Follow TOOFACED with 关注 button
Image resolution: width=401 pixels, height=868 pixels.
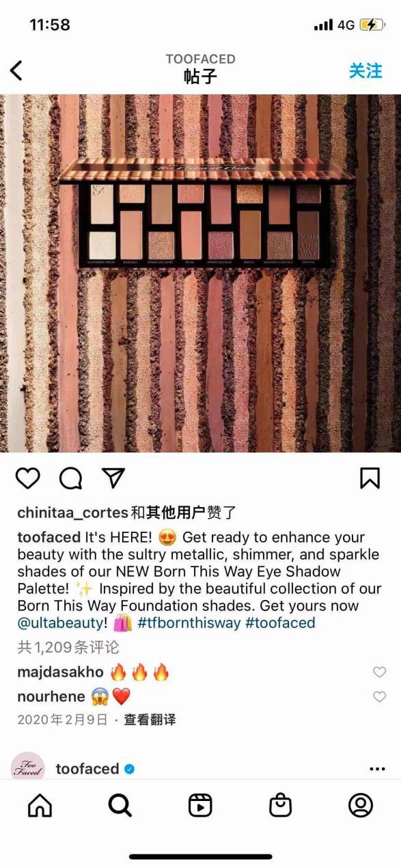pyautogui.click(x=365, y=70)
